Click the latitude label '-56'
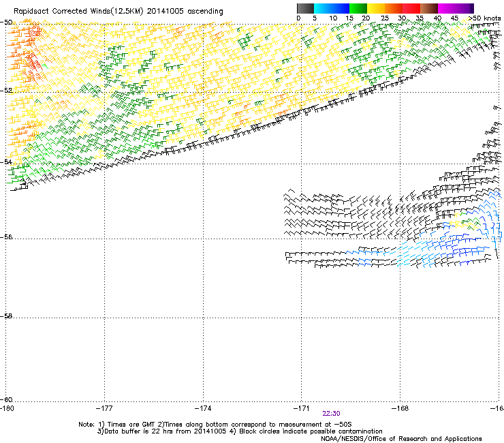 click(6, 236)
